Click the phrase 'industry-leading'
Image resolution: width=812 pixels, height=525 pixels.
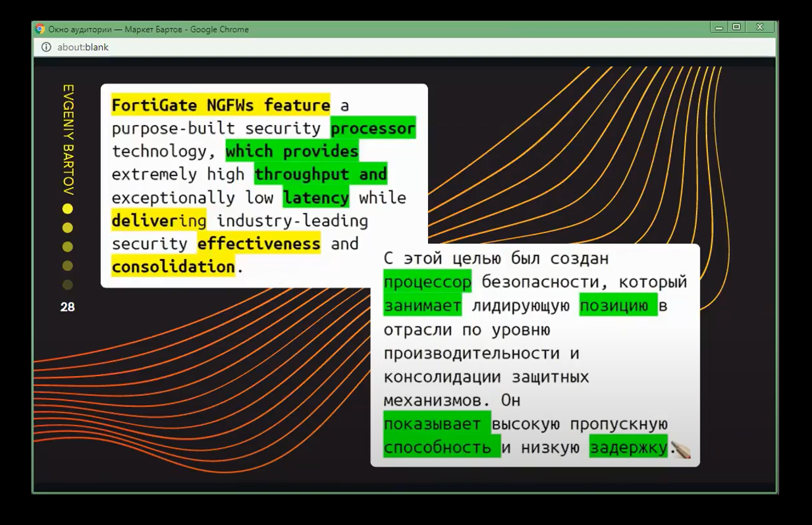(292, 221)
